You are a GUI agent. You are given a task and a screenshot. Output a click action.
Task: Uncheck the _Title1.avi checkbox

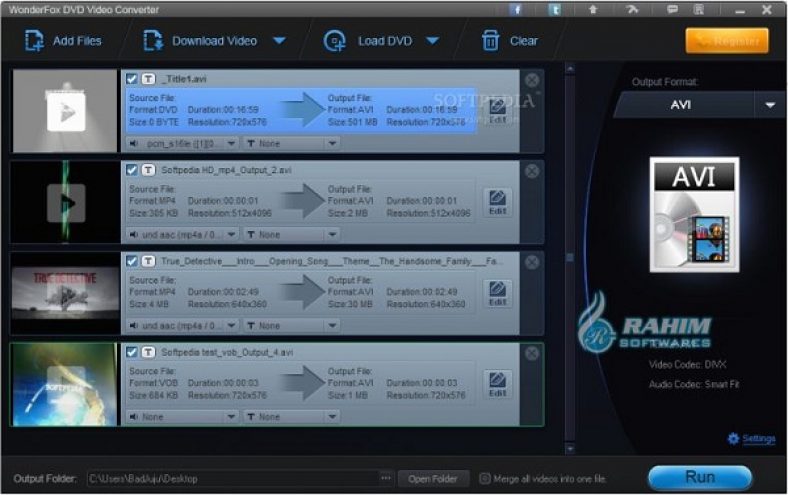132,79
